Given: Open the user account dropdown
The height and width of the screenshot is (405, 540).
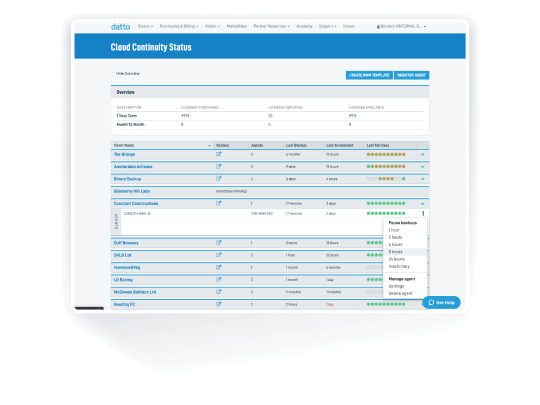Looking at the screenshot, I should [x=401, y=26].
